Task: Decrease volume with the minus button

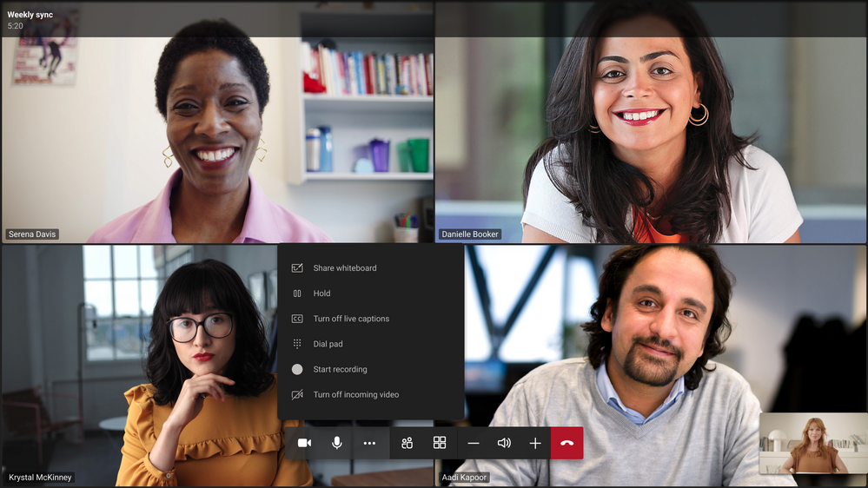Action: point(474,443)
